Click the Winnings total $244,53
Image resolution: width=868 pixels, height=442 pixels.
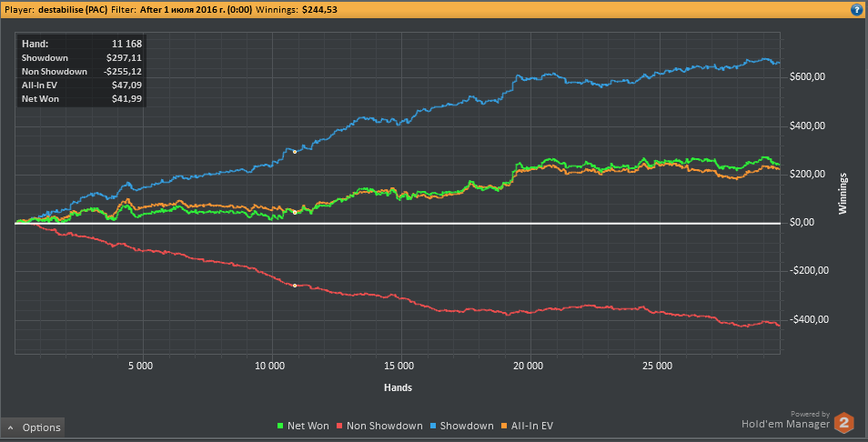(x=319, y=9)
